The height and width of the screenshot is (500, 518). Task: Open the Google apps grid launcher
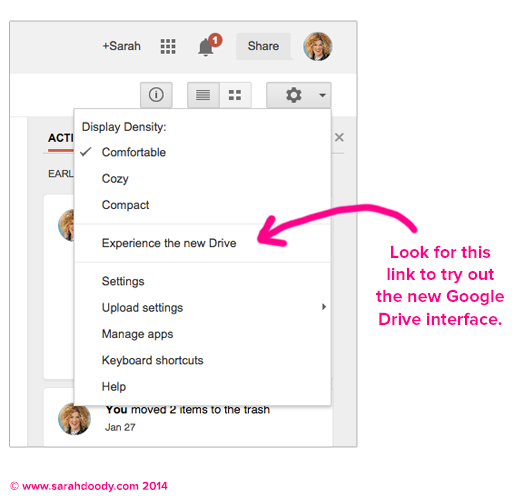168,46
